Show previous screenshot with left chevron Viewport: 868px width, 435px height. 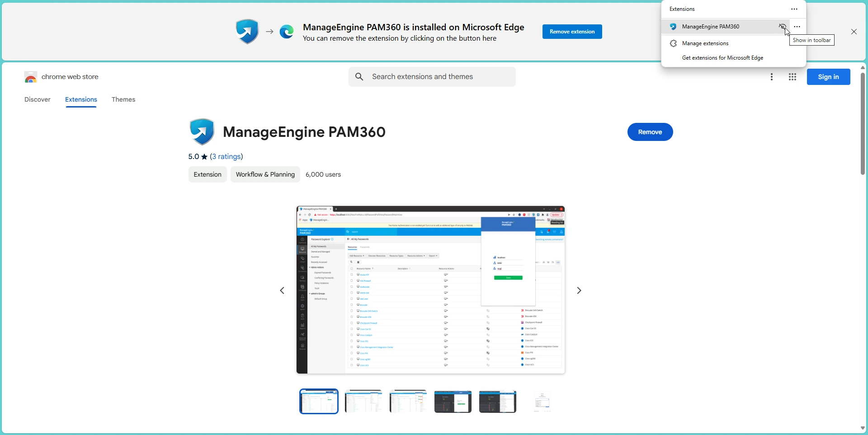(282, 290)
